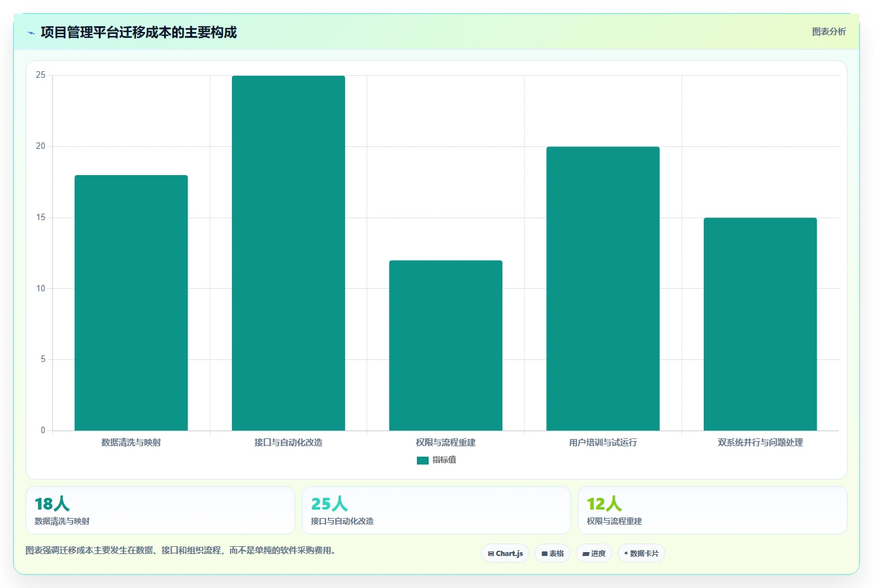Click the 进度 tag chip

point(594,553)
